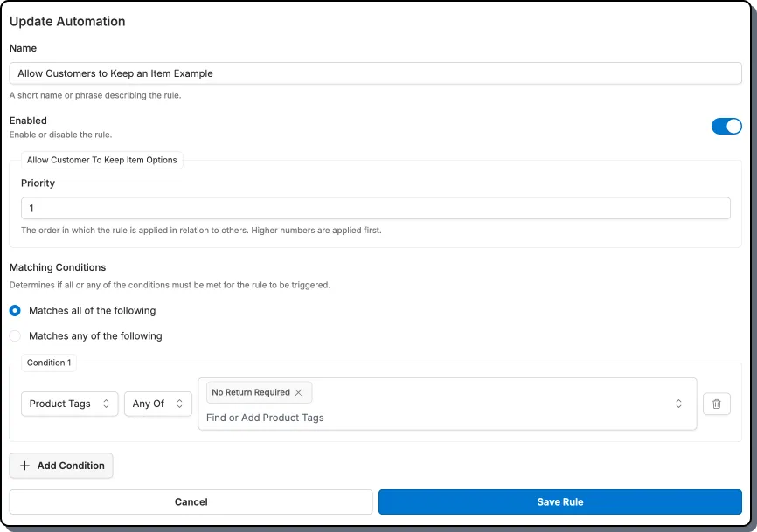
Task: Disable the rule with the Enabled toggle
Action: 726,126
